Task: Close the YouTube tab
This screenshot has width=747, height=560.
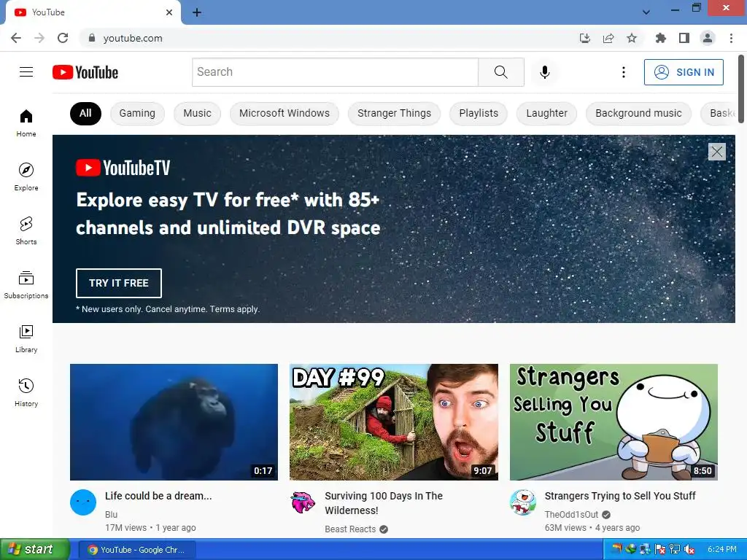Action: (x=169, y=12)
